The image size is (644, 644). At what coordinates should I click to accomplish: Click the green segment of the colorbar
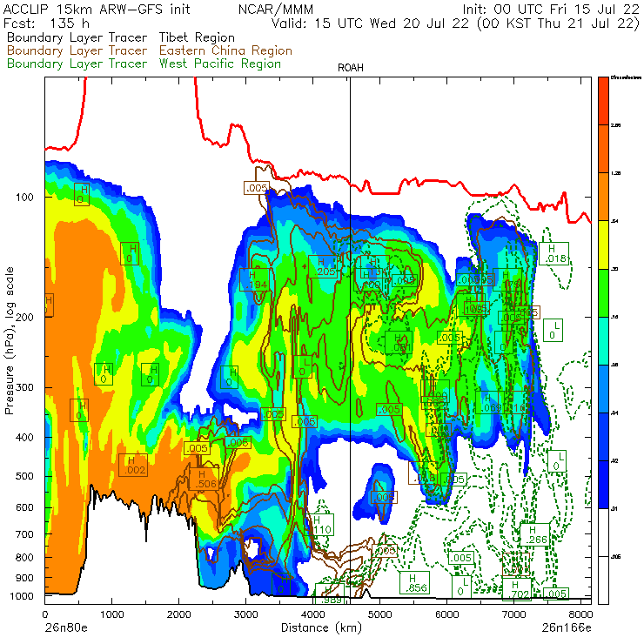point(603,292)
